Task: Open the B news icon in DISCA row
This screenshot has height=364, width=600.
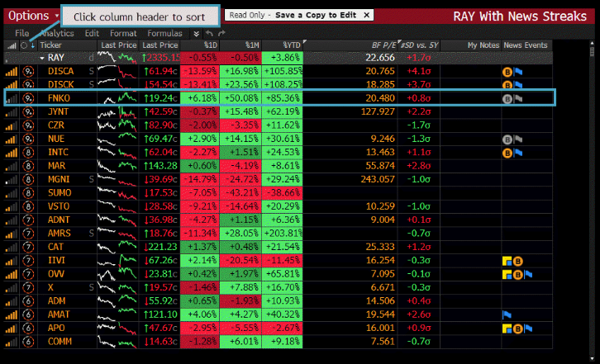Action: tap(507, 72)
